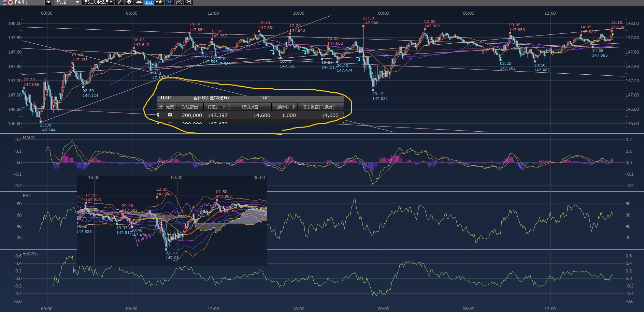Screen dimensions: 644x312
Task: Click the 取引損益 column header
Action: click(x=250, y=107)
